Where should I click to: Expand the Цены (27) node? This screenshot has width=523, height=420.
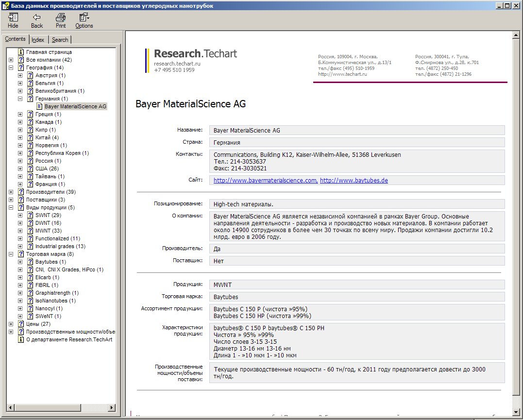pos(11,324)
